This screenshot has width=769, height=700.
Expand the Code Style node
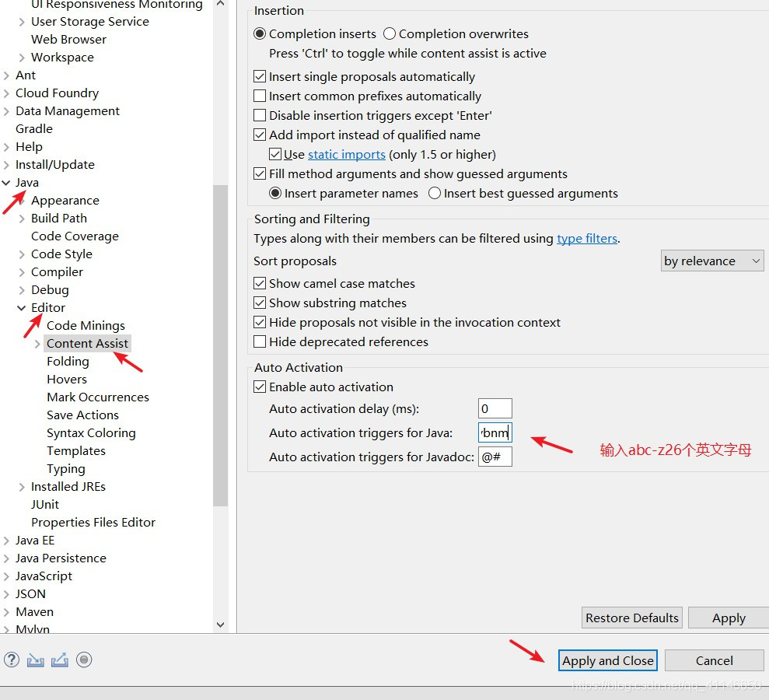coord(22,254)
